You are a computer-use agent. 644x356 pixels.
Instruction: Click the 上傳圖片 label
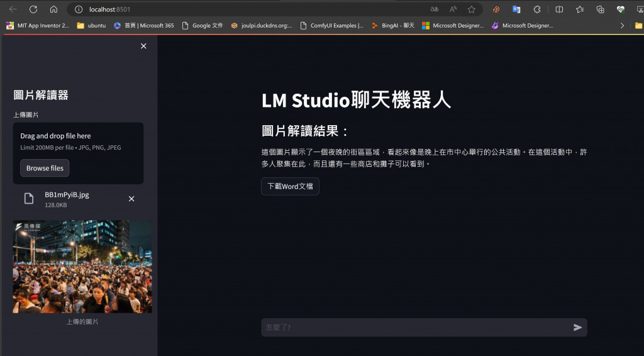[26, 114]
